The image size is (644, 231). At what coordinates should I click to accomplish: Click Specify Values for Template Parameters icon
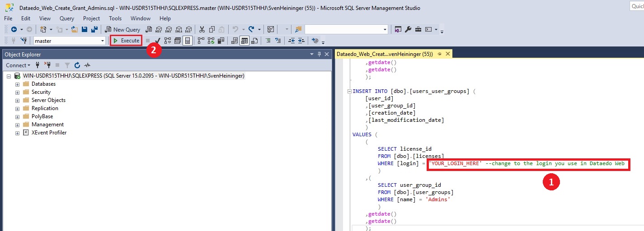(315, 41)
